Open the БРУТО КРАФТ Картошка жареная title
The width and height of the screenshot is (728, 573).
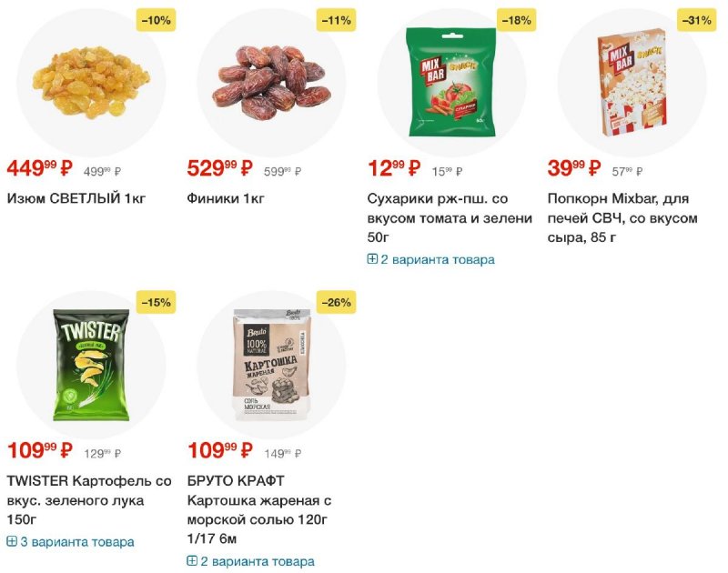259,509
